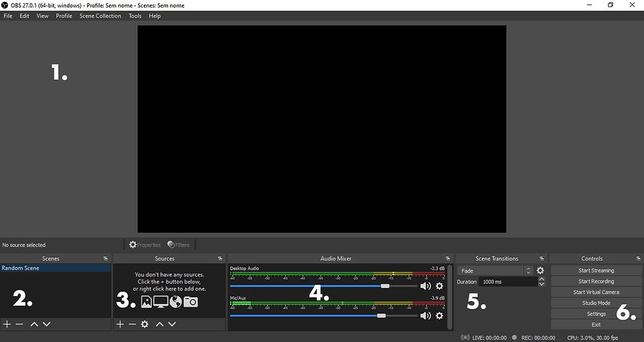
Task: Pop out the Scene Transitions dock
Action: [x=541, y=259]
